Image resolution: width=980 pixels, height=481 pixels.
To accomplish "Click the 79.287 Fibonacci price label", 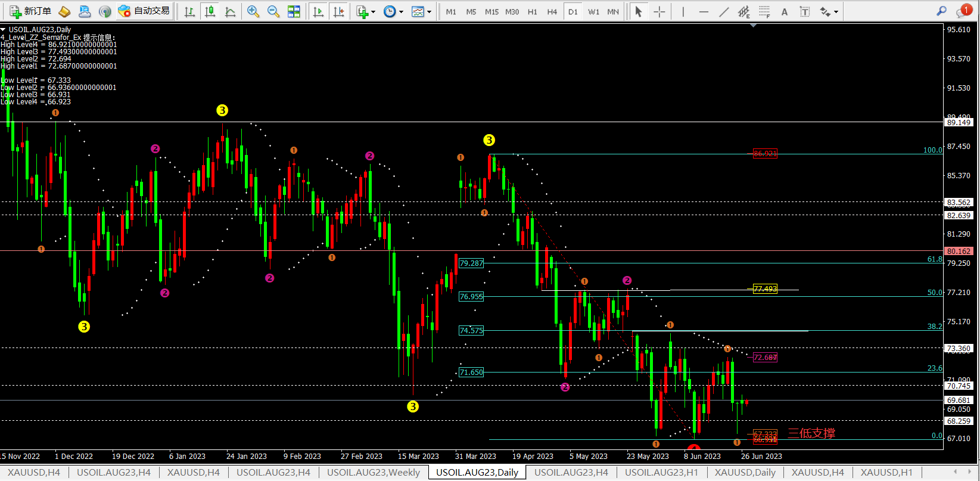I will point(471,263).
